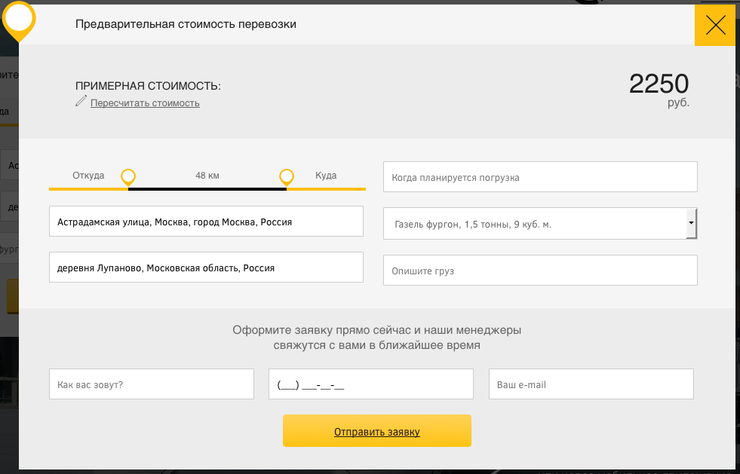Open Пересчитать стоимость link
This screenshot has width=740, height=474.
point(145,103)
